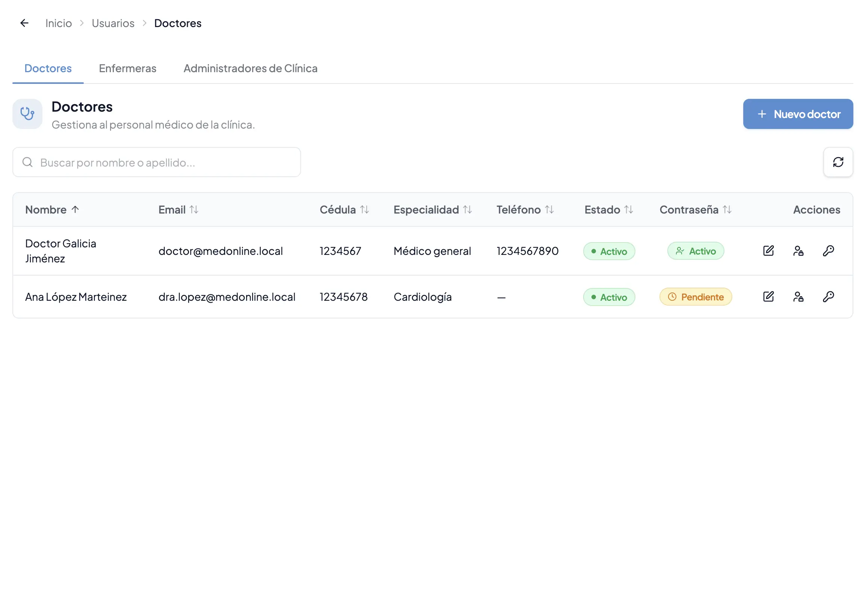Sort table by Estado column

tap(609, 209)
